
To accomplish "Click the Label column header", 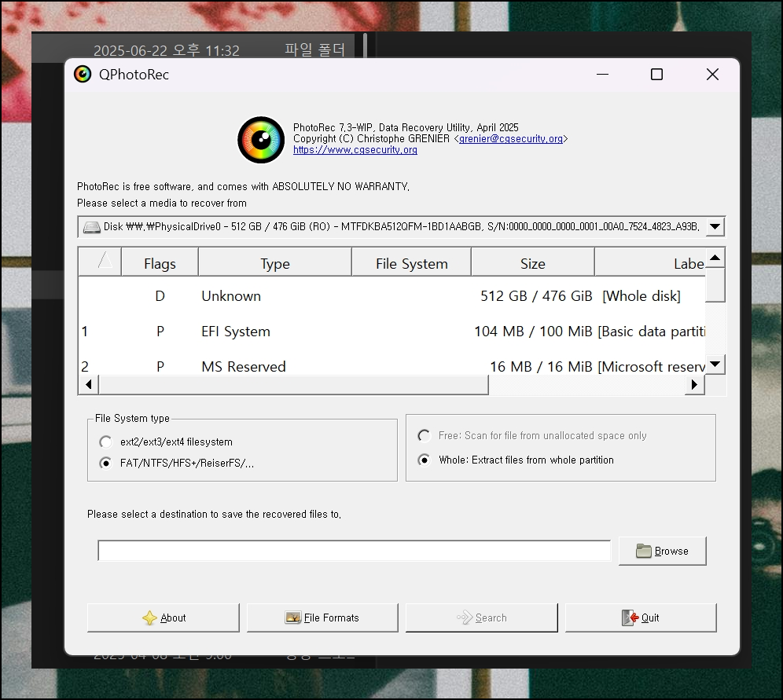I will tap(650, 263).
